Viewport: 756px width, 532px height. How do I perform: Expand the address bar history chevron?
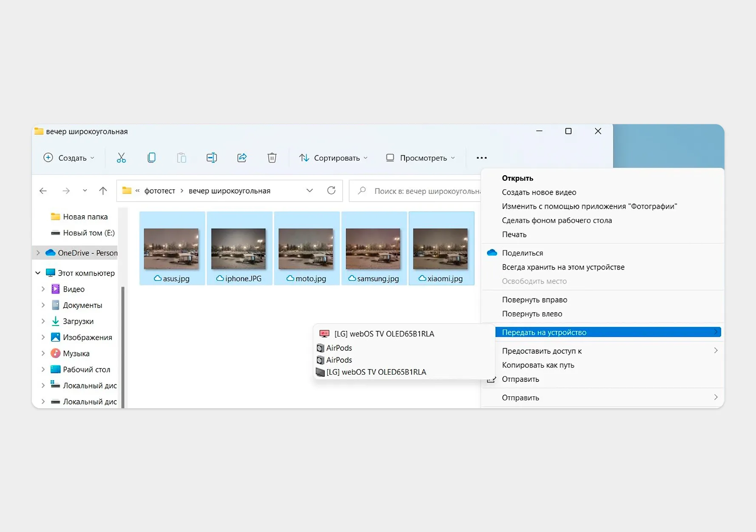[x=310, y=191]
